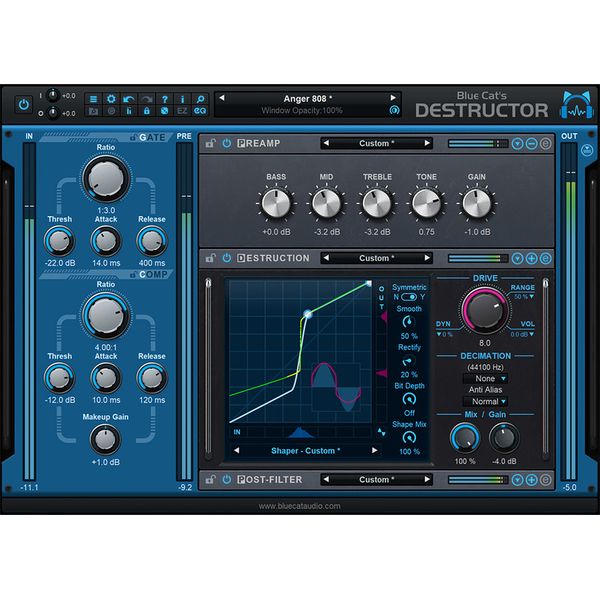The width and height of the screenshot is (600, 600).
Task: Select previous Preamp preset arrow
Action: click(x=326, y=143)
